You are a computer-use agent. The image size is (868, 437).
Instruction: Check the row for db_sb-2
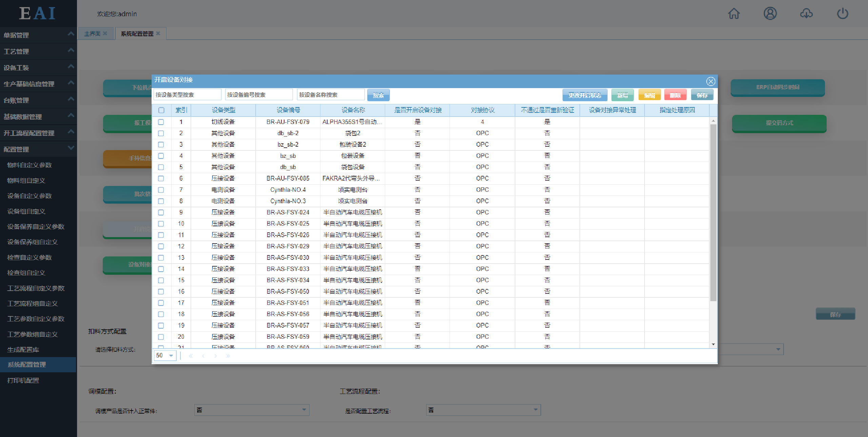coord(161,133)
